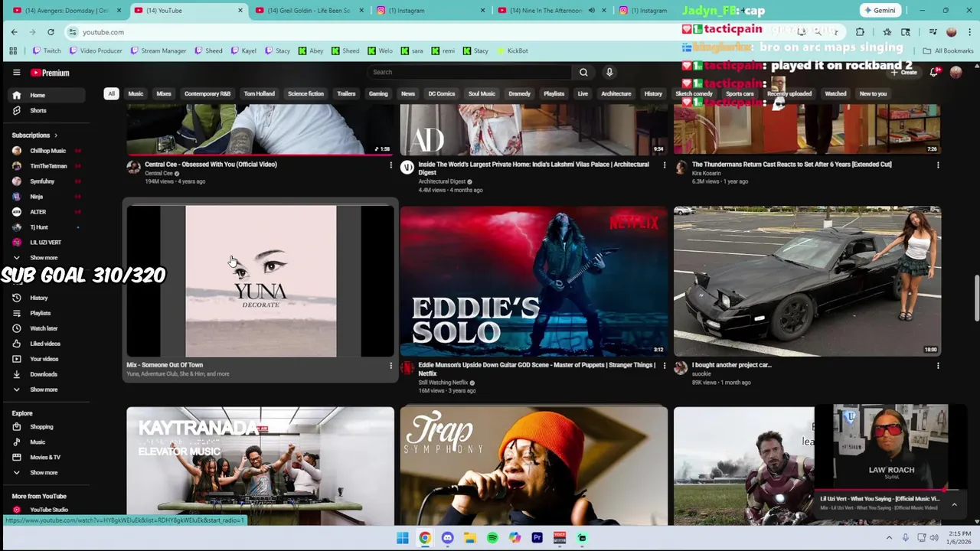Start voice search with the microphone icon
980x551 pixels.
pyautogui.click(x=609, y=72)
